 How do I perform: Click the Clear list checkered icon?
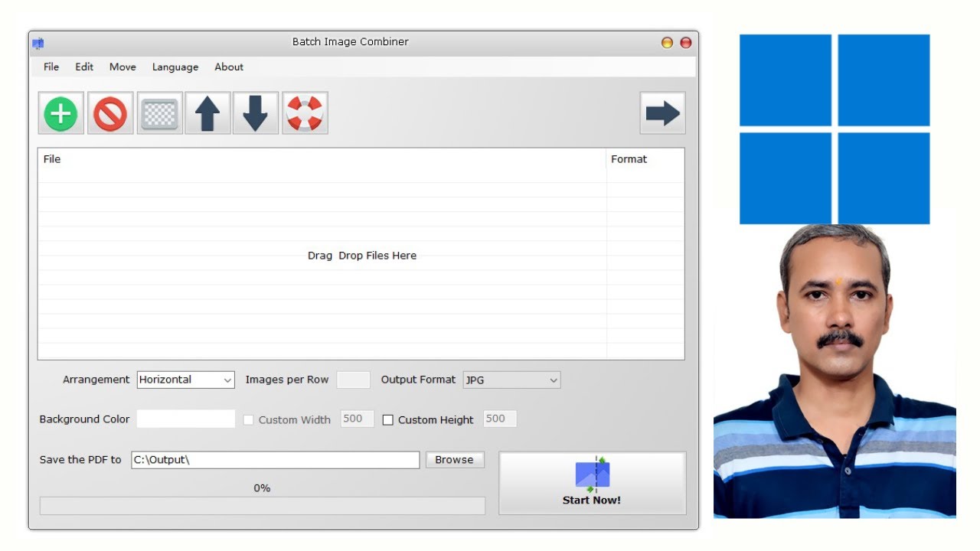(x=159, y=113)
